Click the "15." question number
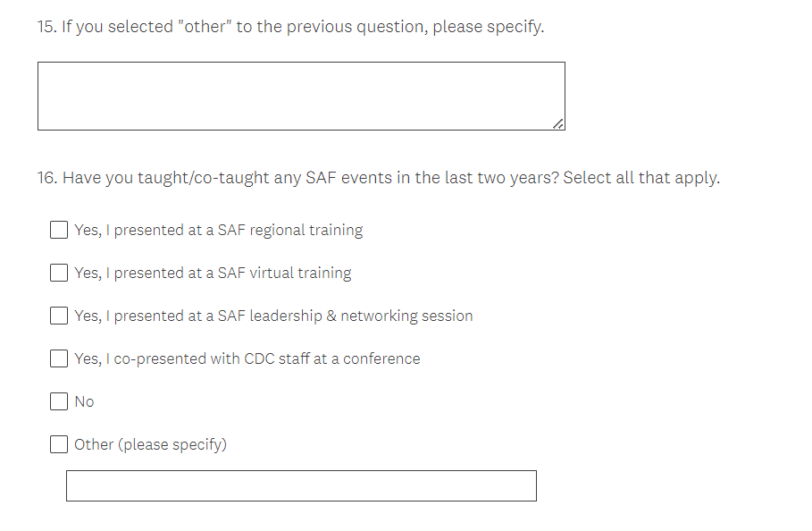 pyautogui.click(x=47, y=27)
